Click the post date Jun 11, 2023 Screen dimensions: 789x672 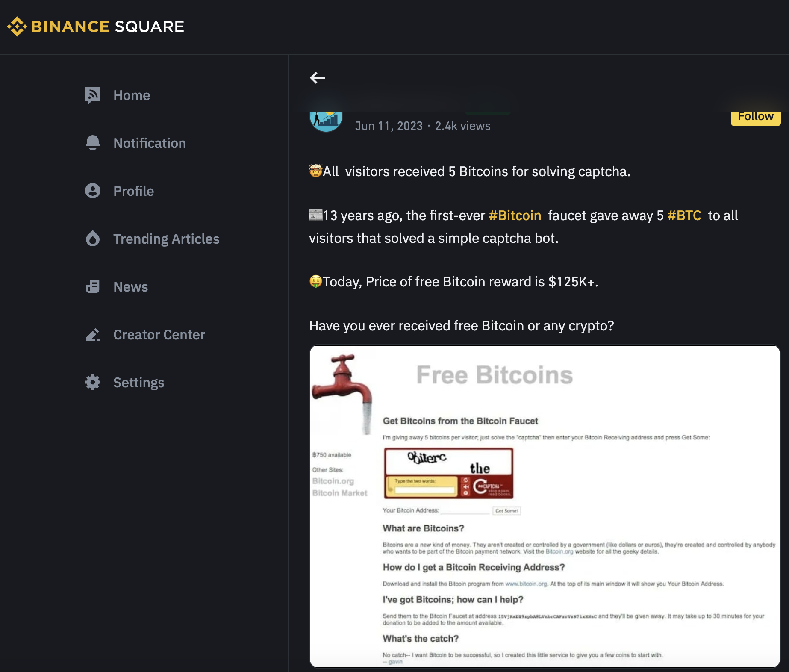389,126
